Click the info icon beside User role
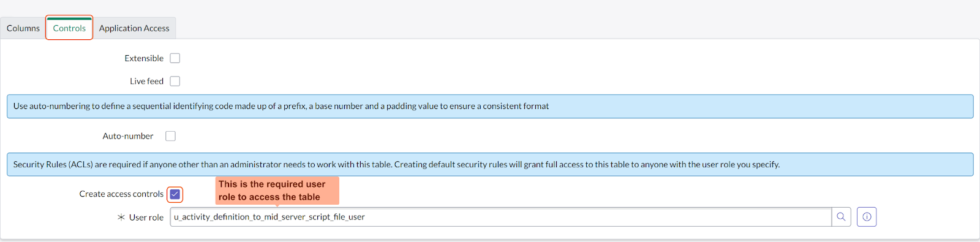Viewport: 980px width, 242px height. tap(867, 217)
